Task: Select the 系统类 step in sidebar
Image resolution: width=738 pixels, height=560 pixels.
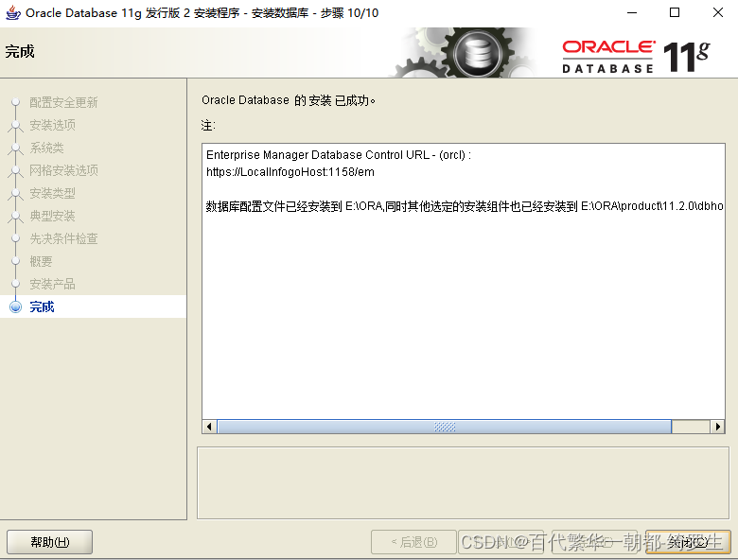Action: (x=46, y=148)
